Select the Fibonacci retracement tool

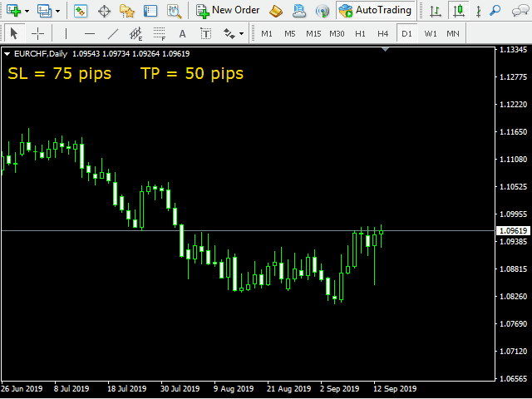click(x=159, y=33)
